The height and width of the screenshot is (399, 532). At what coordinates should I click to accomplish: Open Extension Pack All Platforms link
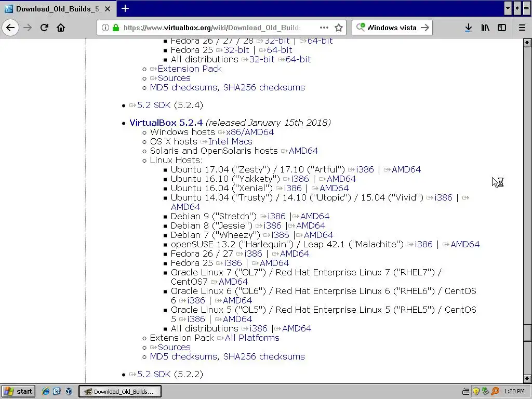point(252,338)
